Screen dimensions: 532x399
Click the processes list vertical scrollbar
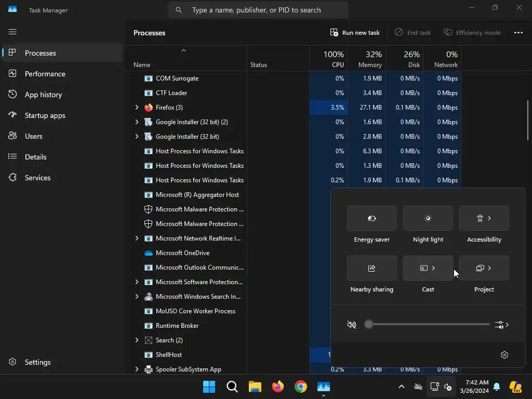coord(528,120)
